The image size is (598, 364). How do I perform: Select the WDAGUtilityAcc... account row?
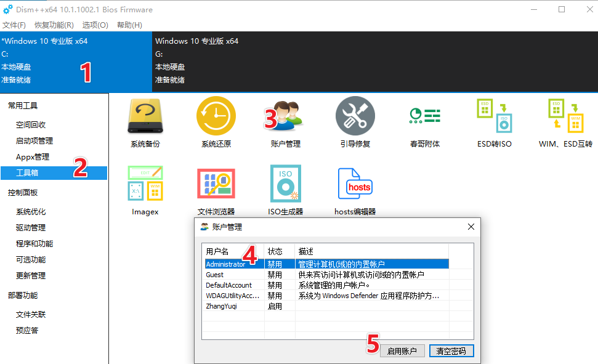(x=326, y=296)
